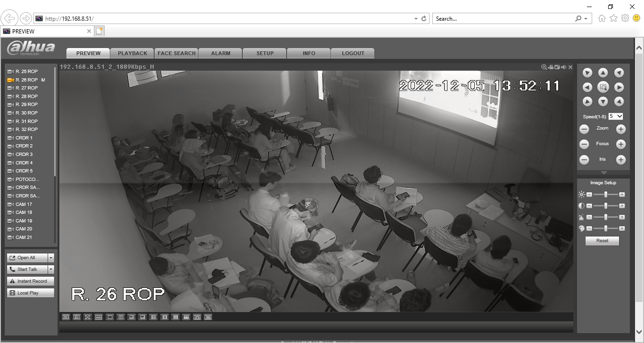644x343 pixels.
Task: Open the Speed(1-8) dropdown
Action: [x=616, y=116]
